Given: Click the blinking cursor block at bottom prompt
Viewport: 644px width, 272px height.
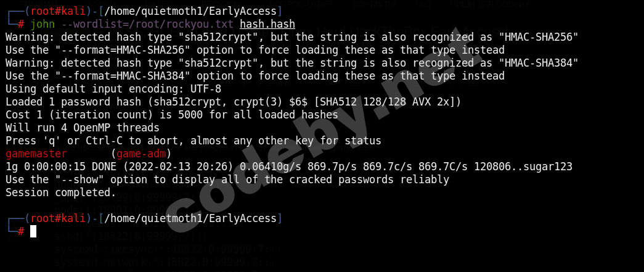Looking at the screenshot, I should coord(33,231).
